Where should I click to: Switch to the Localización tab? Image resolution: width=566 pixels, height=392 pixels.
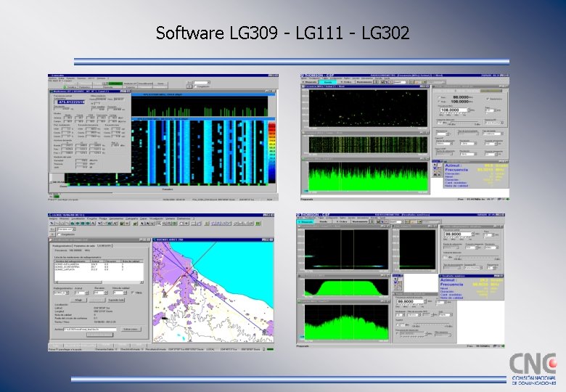click(x=104, y=245)
